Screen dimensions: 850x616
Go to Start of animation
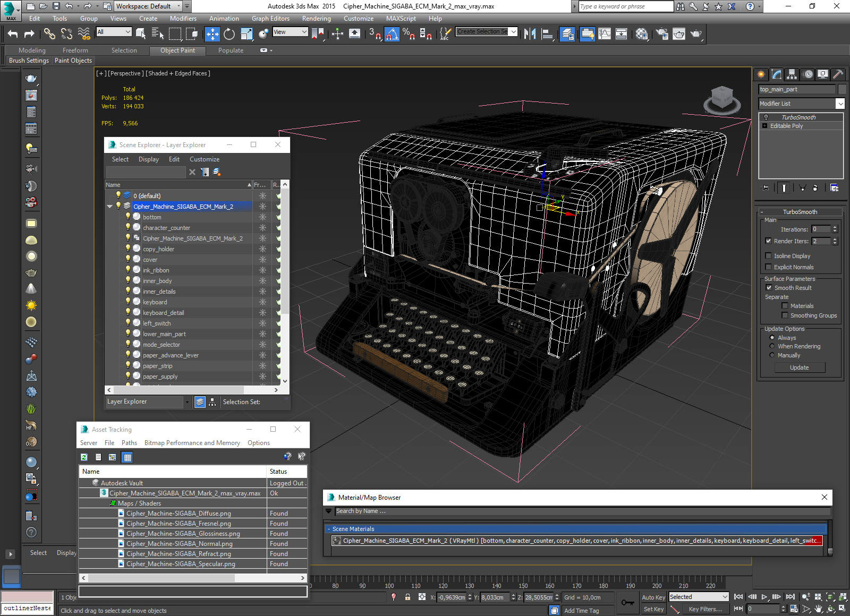738,597
